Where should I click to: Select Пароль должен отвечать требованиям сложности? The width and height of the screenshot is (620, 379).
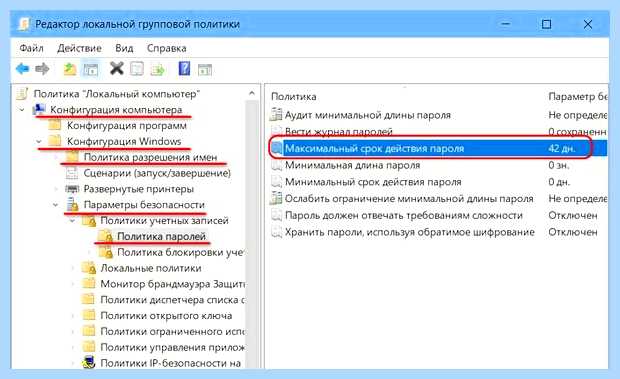pyautogui.click(x=404, y=215)
